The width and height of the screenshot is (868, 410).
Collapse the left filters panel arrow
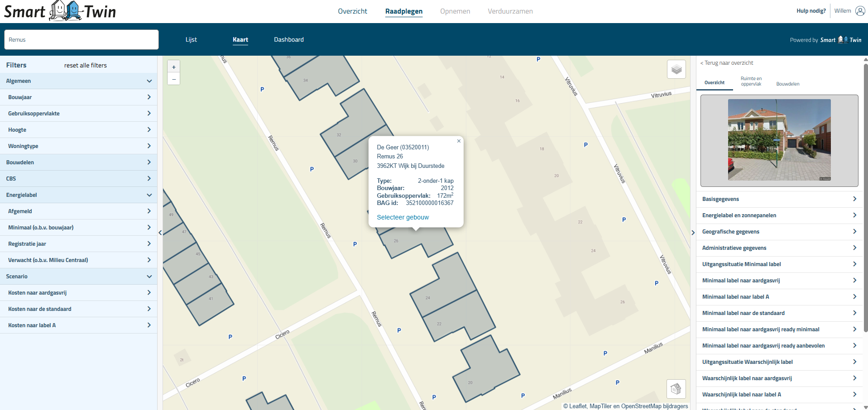click(x=160, y=233)
